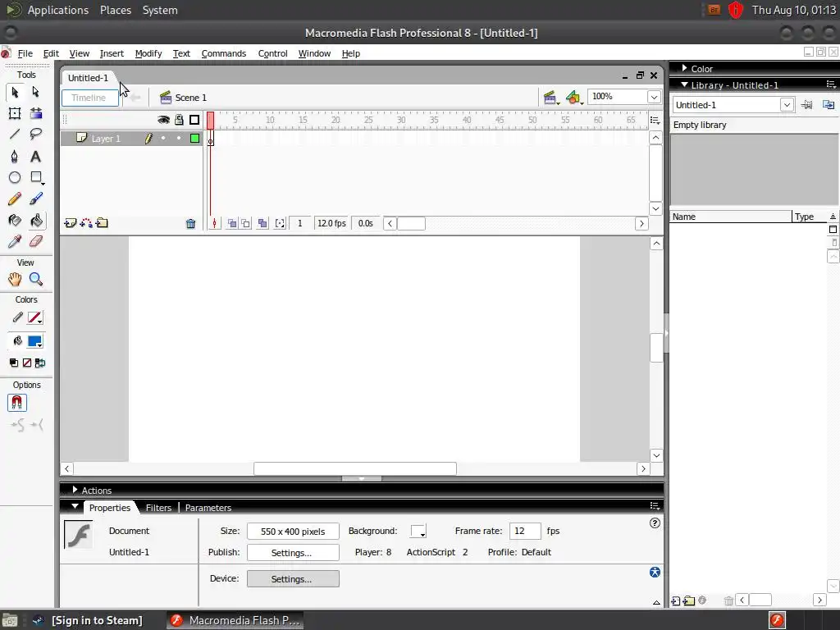Select the Zoom magnifier tool
Screen dimensions: 840x630
36,279
